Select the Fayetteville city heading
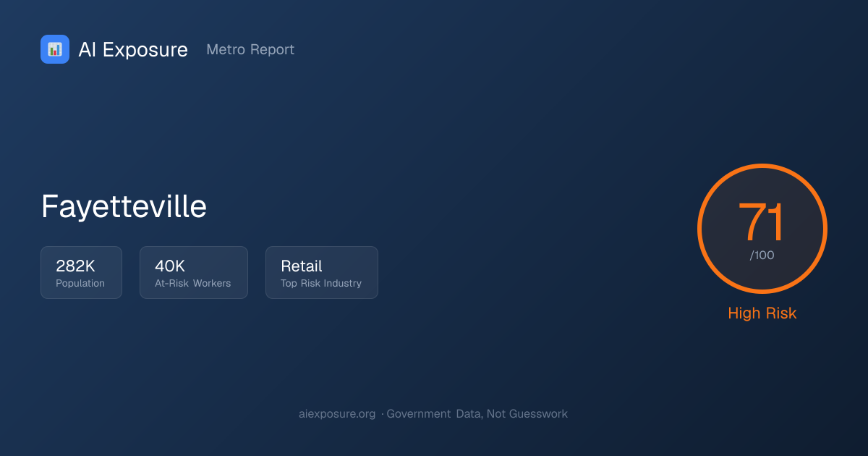The width and height of the screenshot is (868, 456). [124, 206]
